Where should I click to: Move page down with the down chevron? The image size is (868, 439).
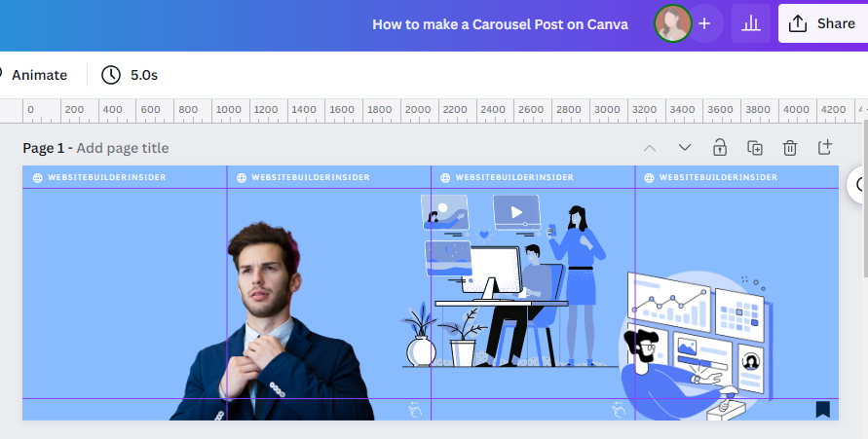685,148
